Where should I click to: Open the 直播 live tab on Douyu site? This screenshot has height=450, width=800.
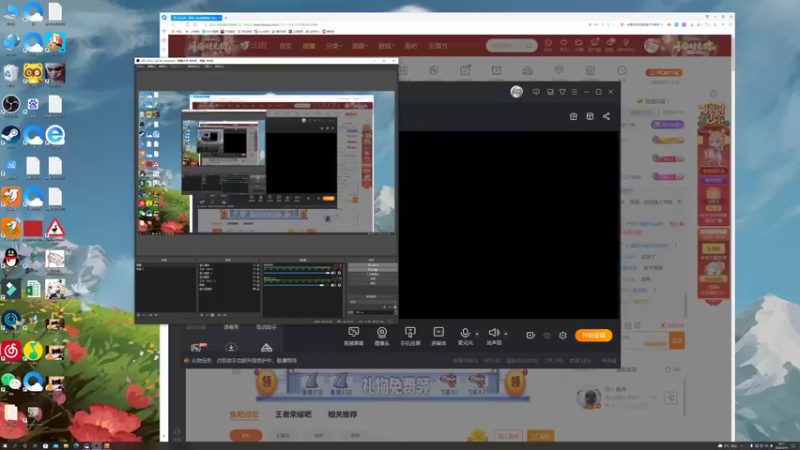309,46
